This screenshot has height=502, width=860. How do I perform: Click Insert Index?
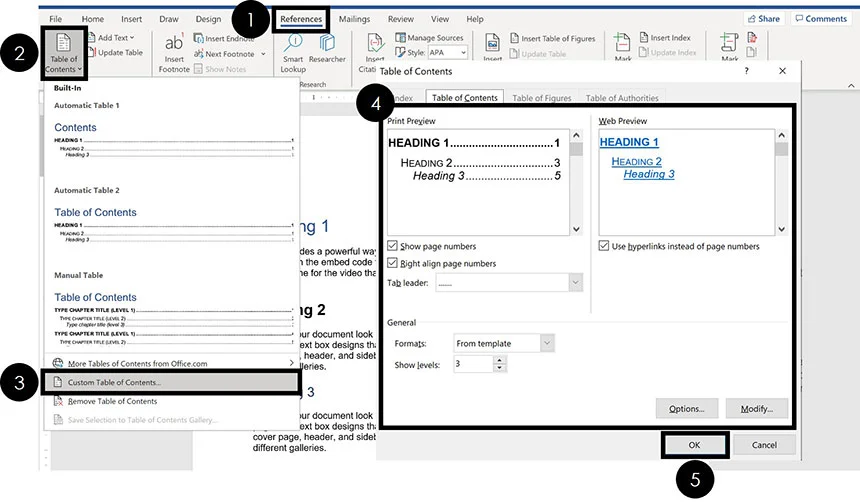point(665,37)
